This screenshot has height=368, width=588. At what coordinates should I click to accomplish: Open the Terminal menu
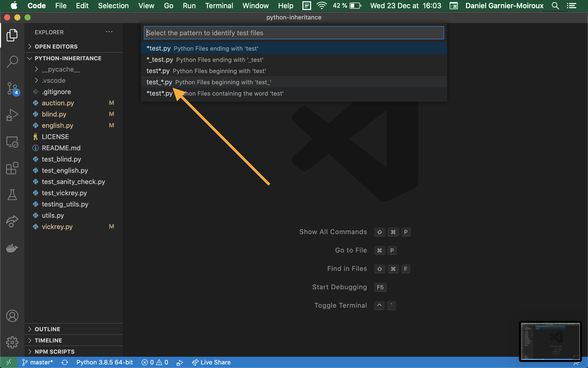[219, 6]
